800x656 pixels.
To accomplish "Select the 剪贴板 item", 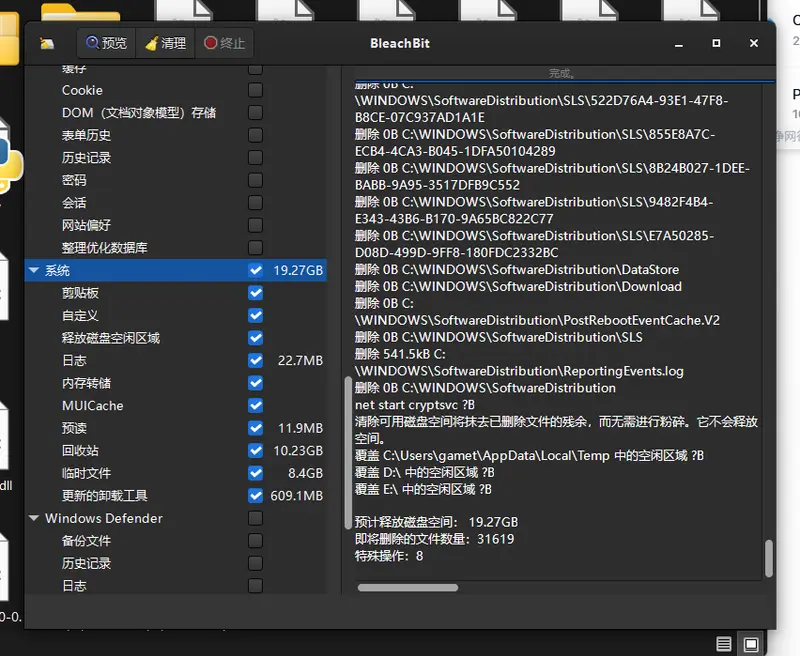I will coord(80,293).
